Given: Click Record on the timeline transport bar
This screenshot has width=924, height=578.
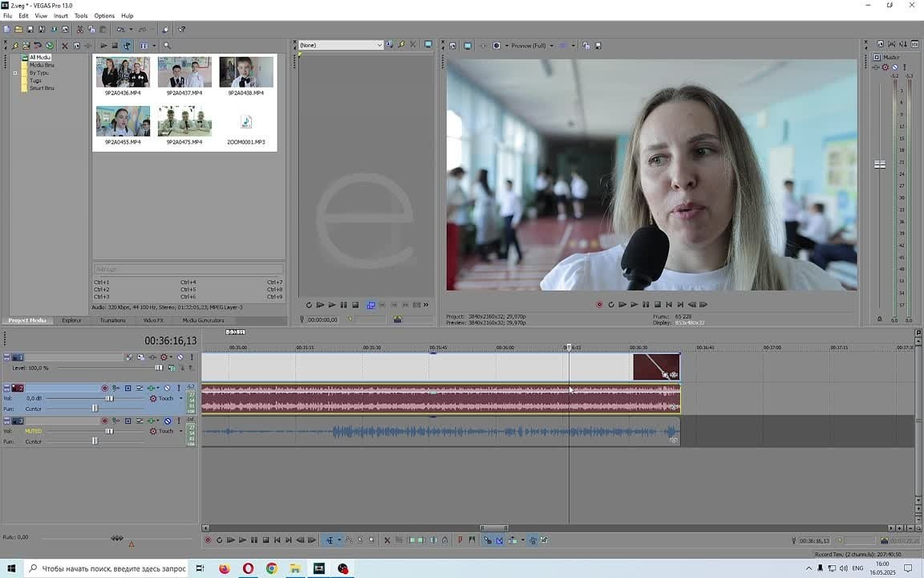Looking at the screenshot, I should point(208,539).
